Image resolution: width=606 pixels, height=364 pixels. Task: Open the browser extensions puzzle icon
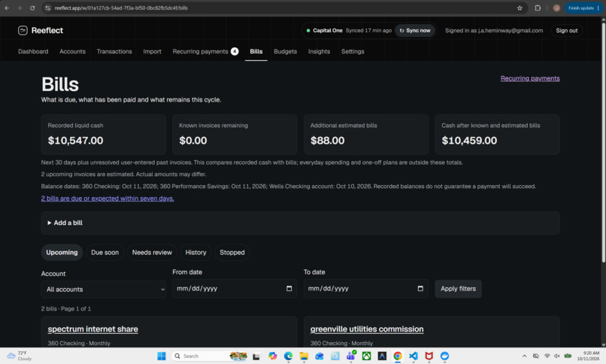(538, 8)
